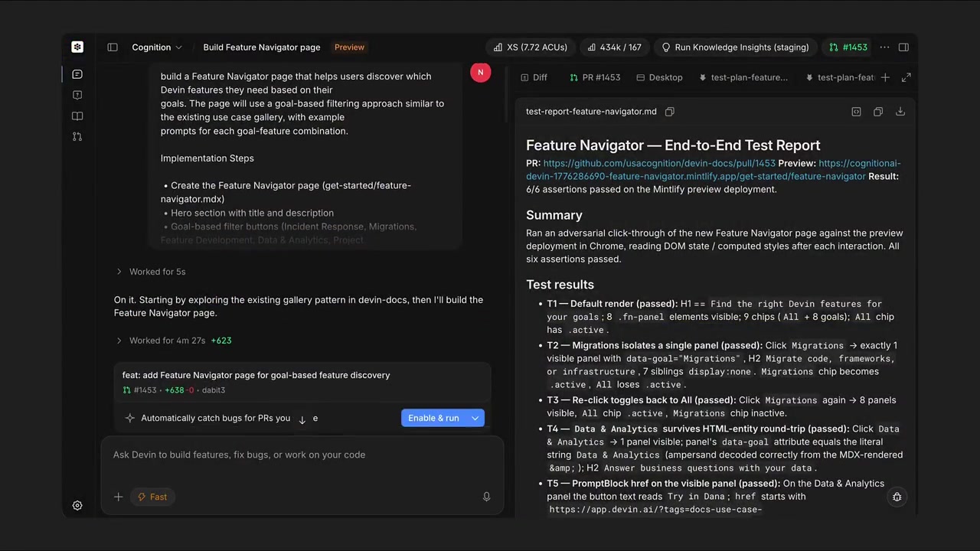Click the +623 lines added count
This screenshot has width=980, height=551.
coord(221,341)
